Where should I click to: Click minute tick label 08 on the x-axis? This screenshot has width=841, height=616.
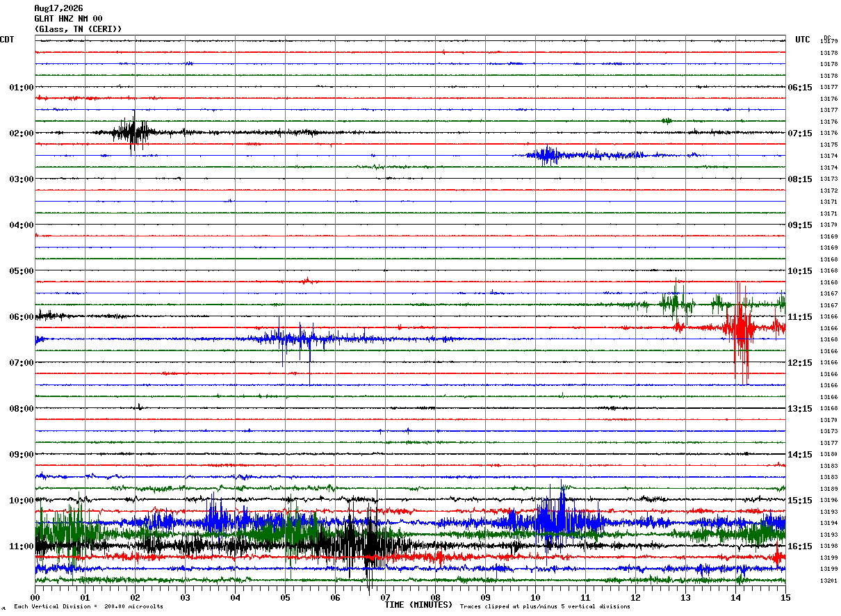[x=435, y=597]
